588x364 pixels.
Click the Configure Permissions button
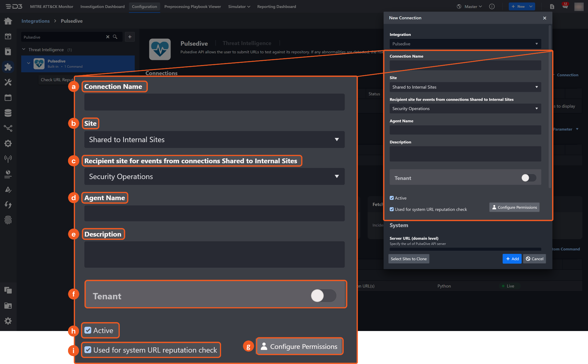(x=514, y=207)
